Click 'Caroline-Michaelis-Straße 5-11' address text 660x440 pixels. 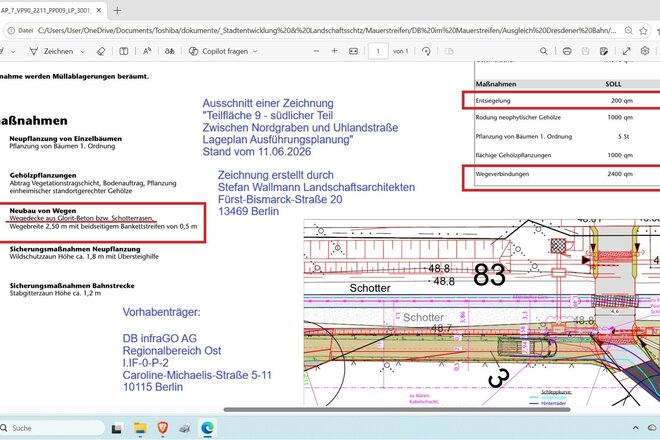(197, 375)
